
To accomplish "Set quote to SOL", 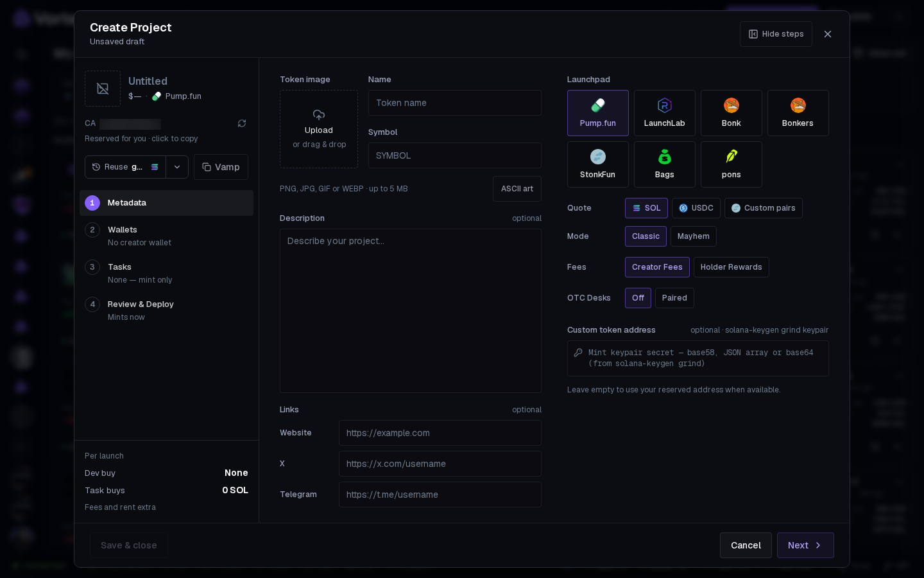I will [x=646, y=208].
